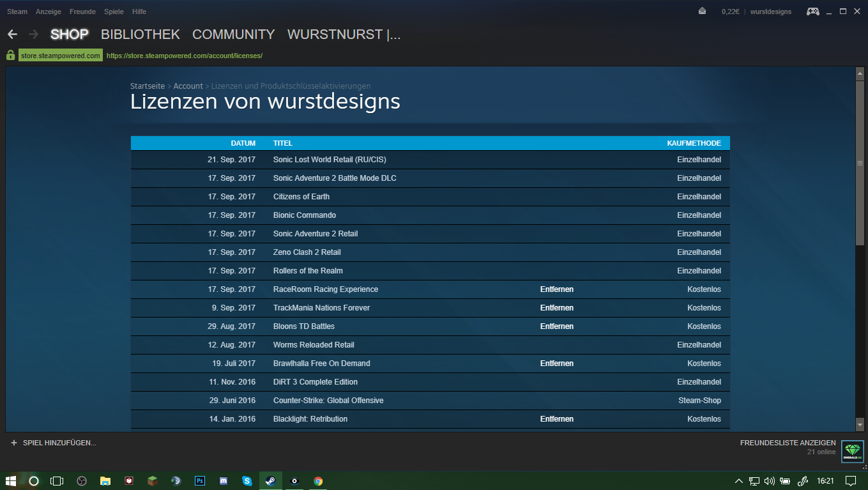Click the battery power tray icon
Screen dimensions: 868x490
pyautogui.click(x=786, y=480)
